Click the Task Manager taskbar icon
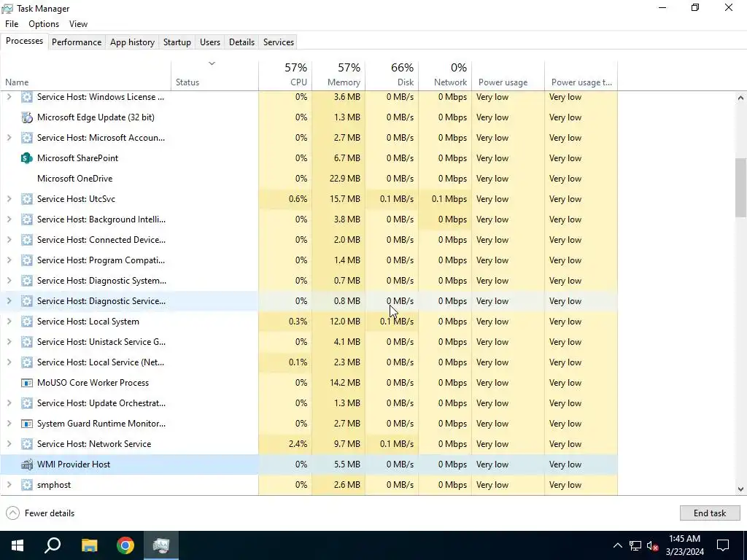Viewport: 747px width, 560px height. click(x=161, y=545)
